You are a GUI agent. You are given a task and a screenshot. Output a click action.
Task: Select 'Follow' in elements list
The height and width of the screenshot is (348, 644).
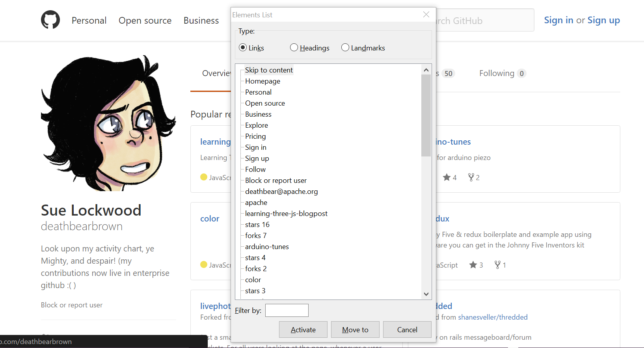[255, 169]
